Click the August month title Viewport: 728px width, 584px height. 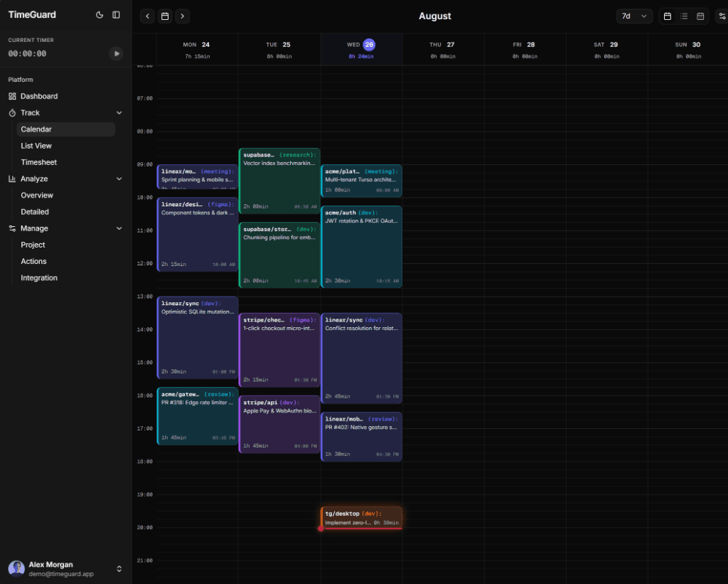(x=434, y=16)
